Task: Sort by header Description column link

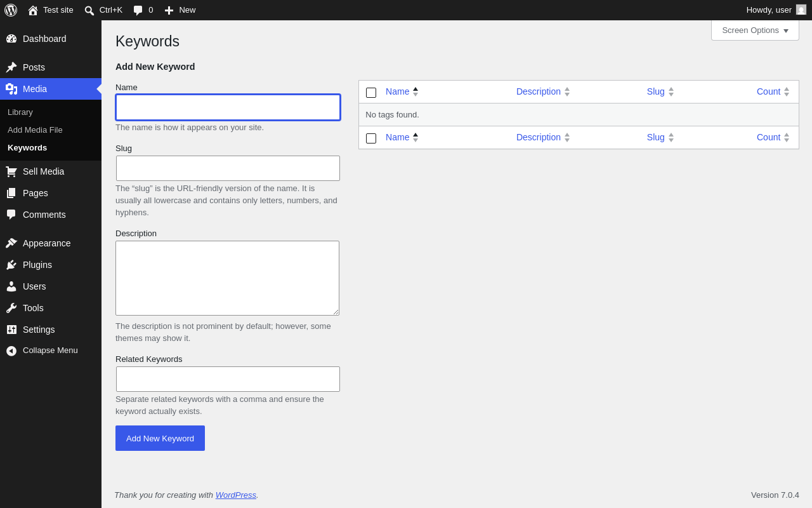Action: click(539, 91)
